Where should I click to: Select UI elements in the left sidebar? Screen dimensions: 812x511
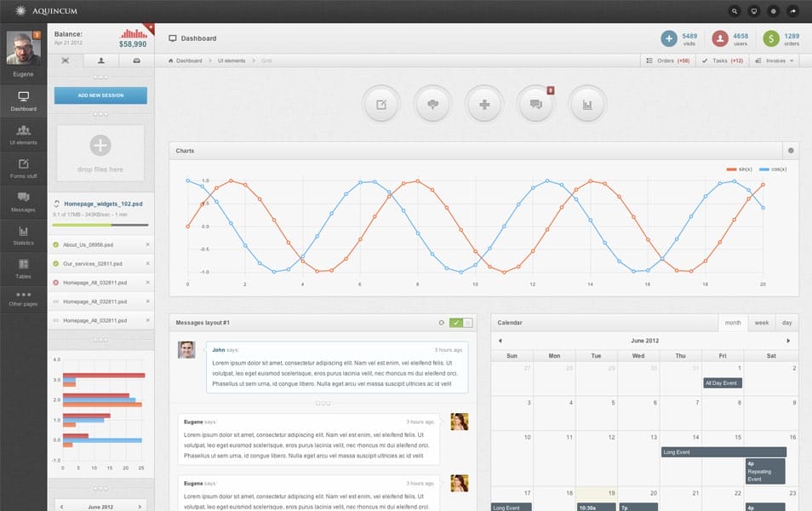coord(23,136)
